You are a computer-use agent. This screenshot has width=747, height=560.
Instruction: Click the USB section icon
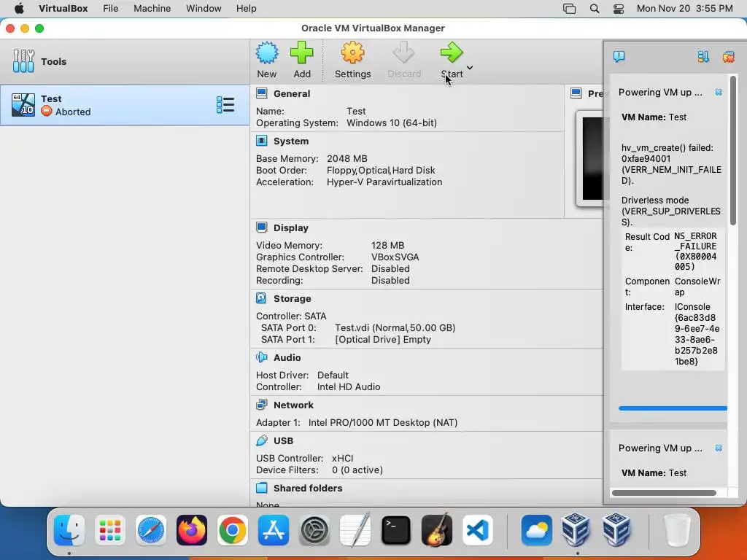tap(262, 440)
